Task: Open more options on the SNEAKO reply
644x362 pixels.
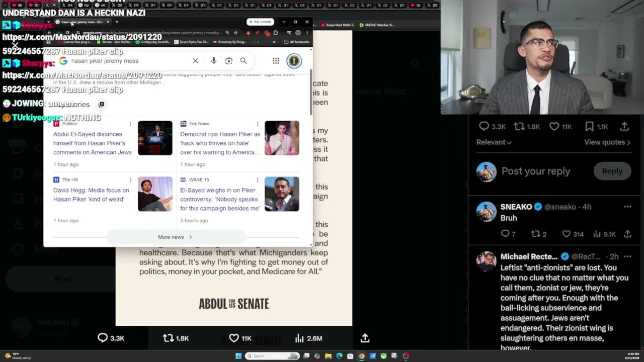Action: [x=627, y=207]
